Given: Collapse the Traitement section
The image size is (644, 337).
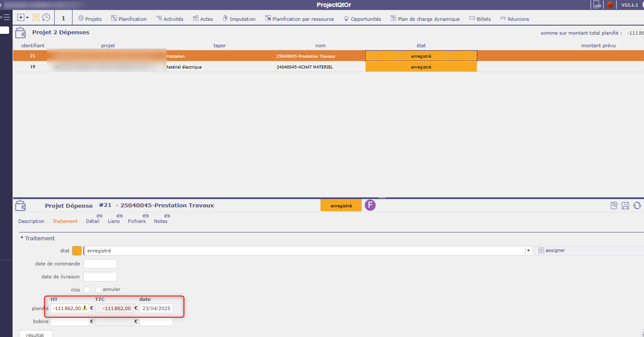Looking at the screenshot, I should point(22,238).
